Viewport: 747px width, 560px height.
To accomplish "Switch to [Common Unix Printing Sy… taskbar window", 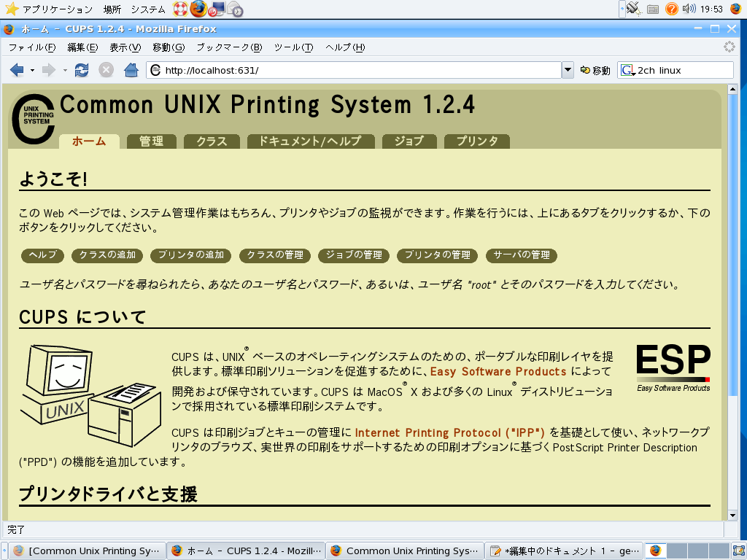I will coord(88,551).
